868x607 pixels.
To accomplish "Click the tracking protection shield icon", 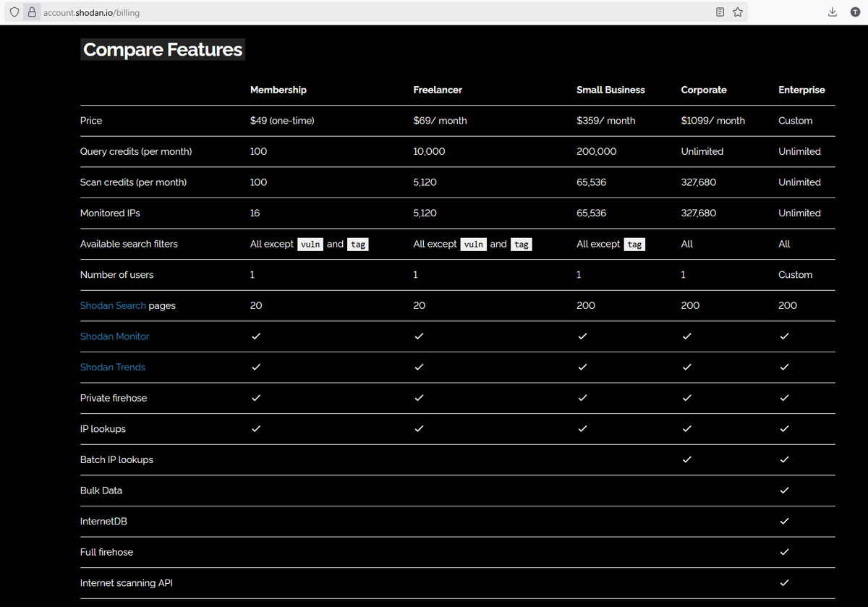I will (x=15, y=12).
